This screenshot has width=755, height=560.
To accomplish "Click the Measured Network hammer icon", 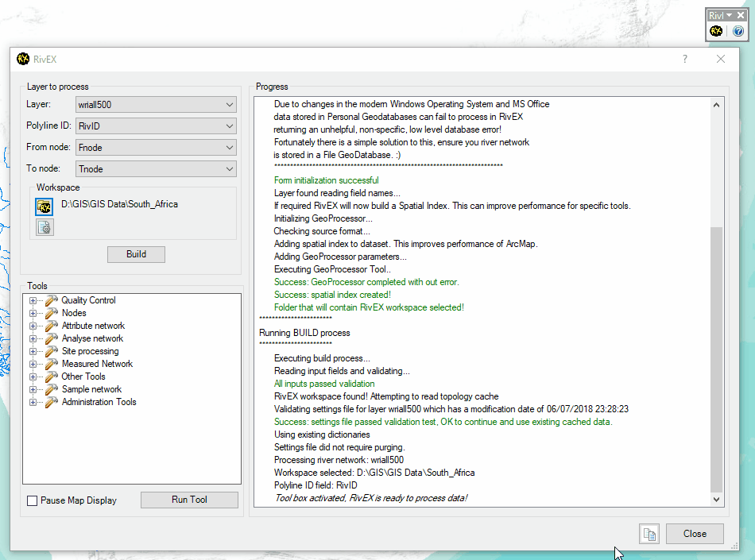I will [52, 364].
